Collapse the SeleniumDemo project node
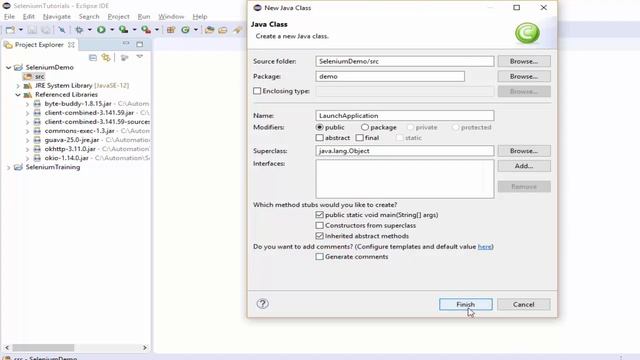Viewport: 640px width, 360px height. pos(8,67)
